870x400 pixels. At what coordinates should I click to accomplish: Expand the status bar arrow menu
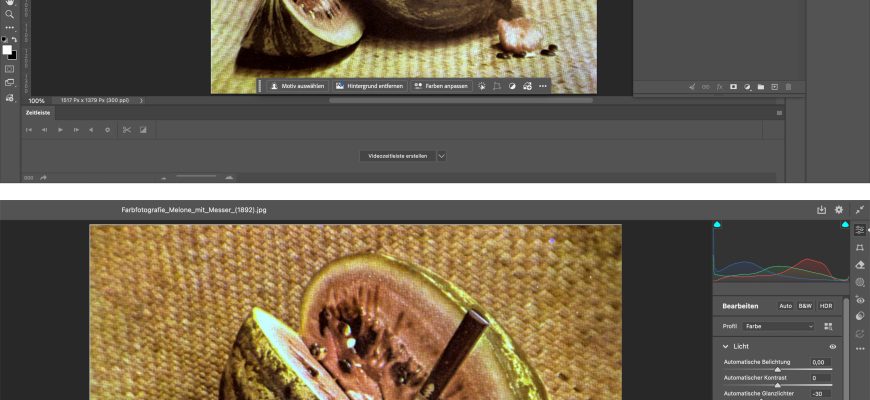point(141,101)
